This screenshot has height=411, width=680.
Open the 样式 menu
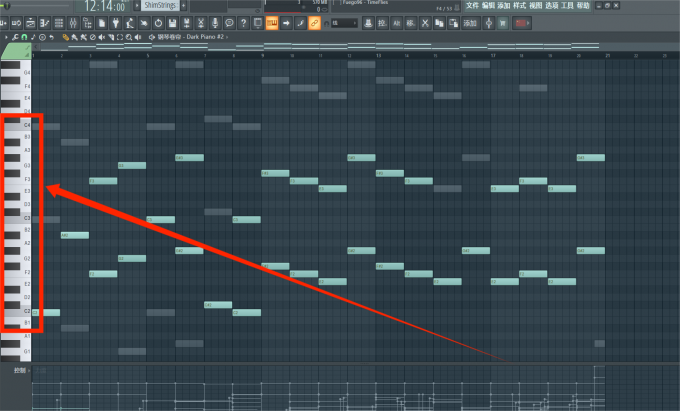pos(519,5)
